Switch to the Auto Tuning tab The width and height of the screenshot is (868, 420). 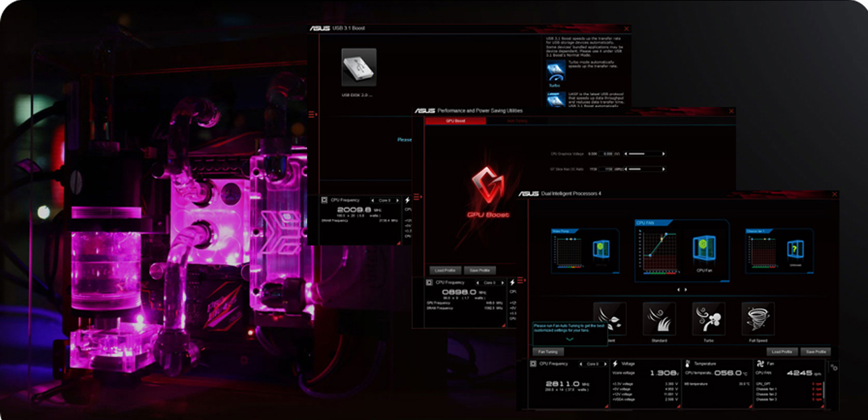[x=519, y=121]
